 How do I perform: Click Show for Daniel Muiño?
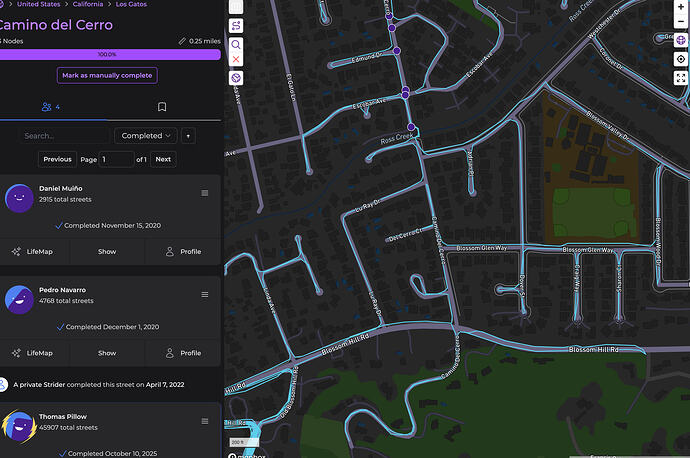(107, 252)
